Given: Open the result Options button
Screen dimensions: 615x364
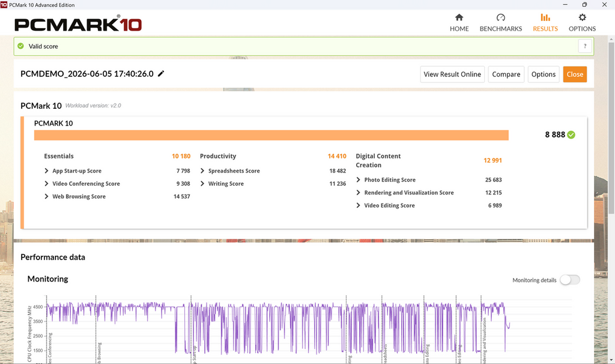Looking at the screenshot, I should (543, 74).
